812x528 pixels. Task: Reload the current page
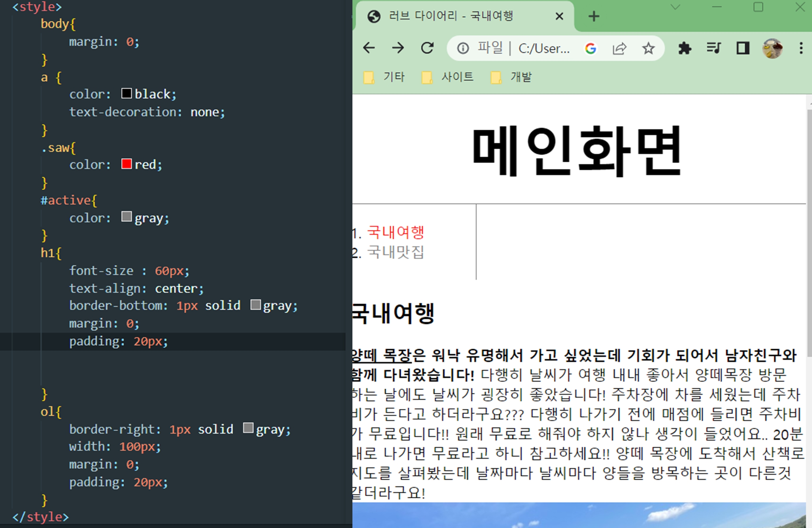tap(427, 48)
